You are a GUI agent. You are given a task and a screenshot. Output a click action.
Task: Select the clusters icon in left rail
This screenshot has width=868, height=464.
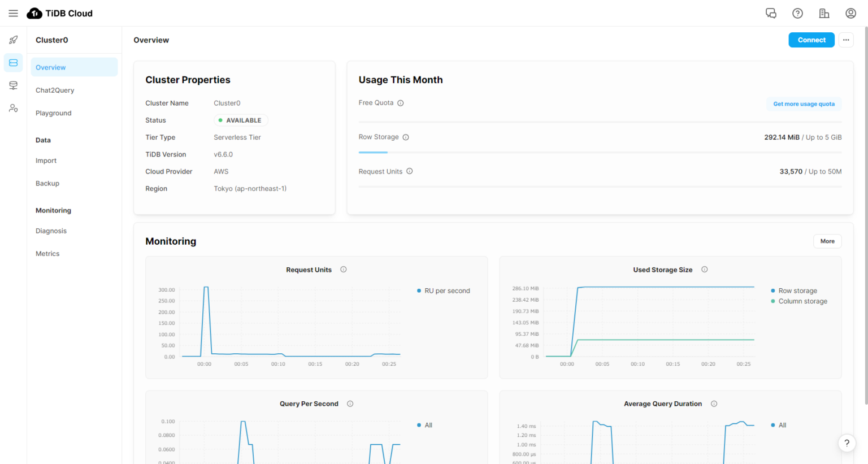pyautogui.click(x=13, y=63)
